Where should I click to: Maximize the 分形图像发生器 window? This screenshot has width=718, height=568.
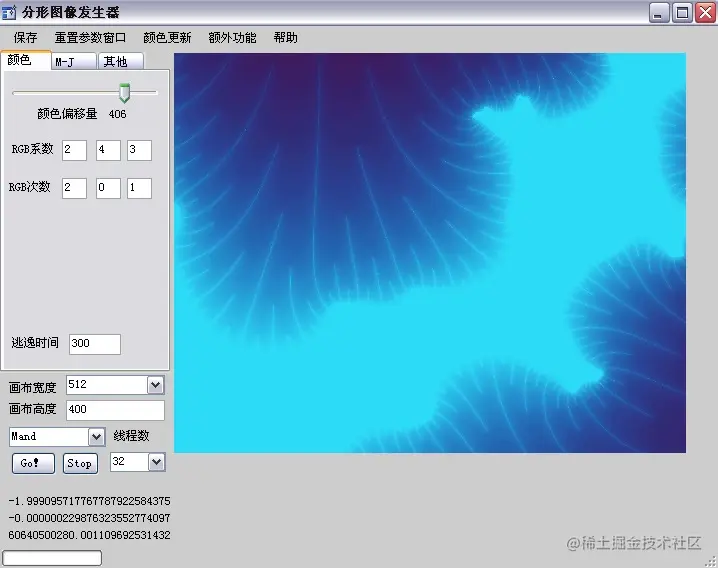(x=682, y=12)
